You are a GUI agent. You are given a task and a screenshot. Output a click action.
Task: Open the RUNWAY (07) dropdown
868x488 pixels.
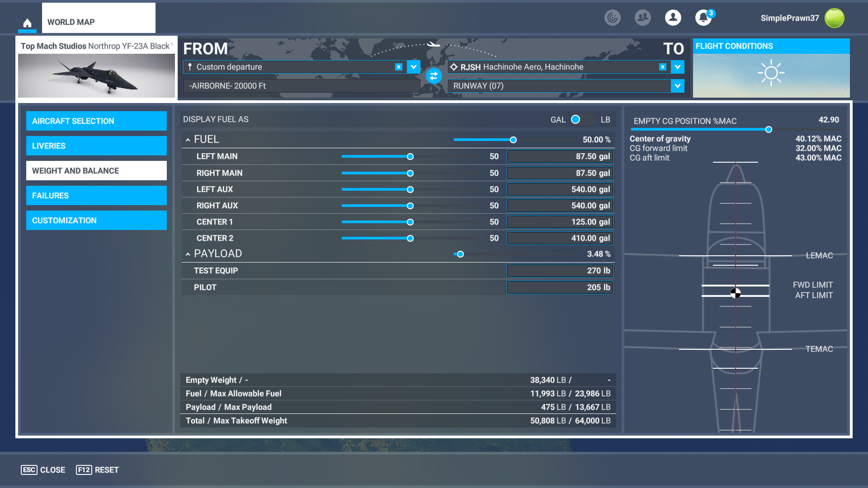point(677,86)
